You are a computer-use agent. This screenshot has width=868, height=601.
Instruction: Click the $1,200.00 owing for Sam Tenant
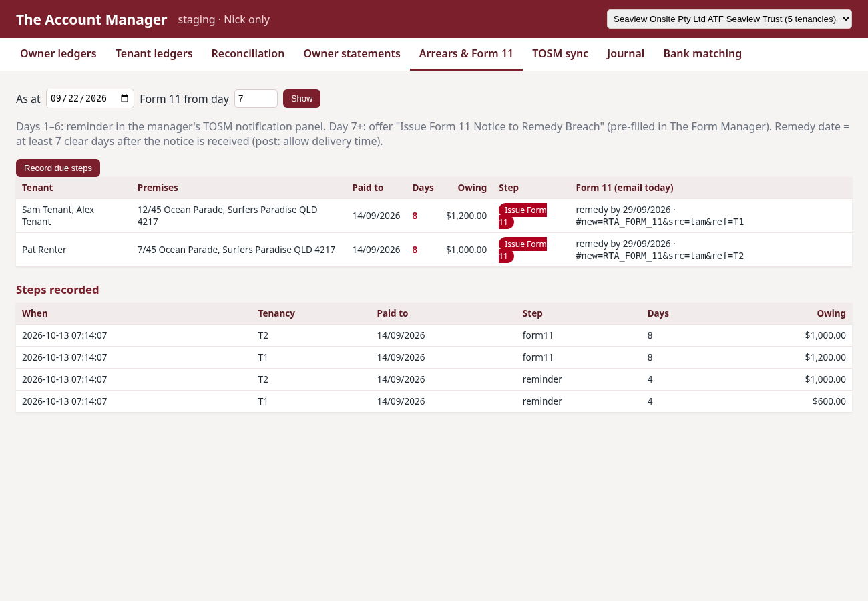[466, 216]
